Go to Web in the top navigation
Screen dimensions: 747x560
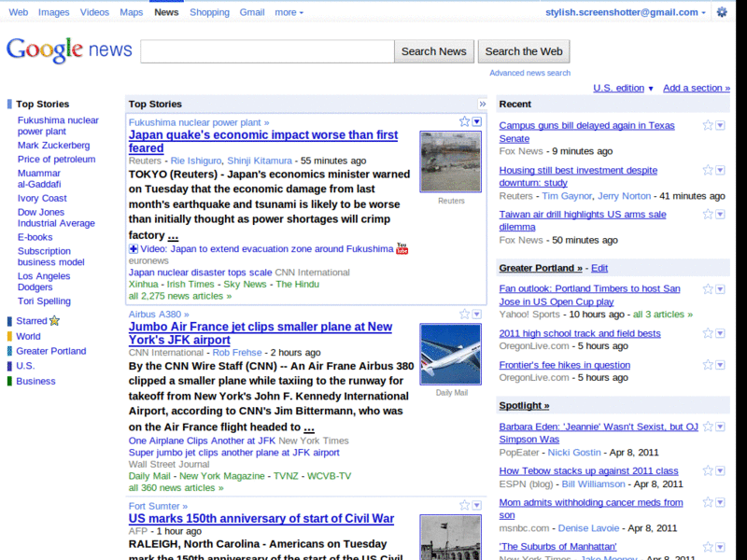click(18, 12)
